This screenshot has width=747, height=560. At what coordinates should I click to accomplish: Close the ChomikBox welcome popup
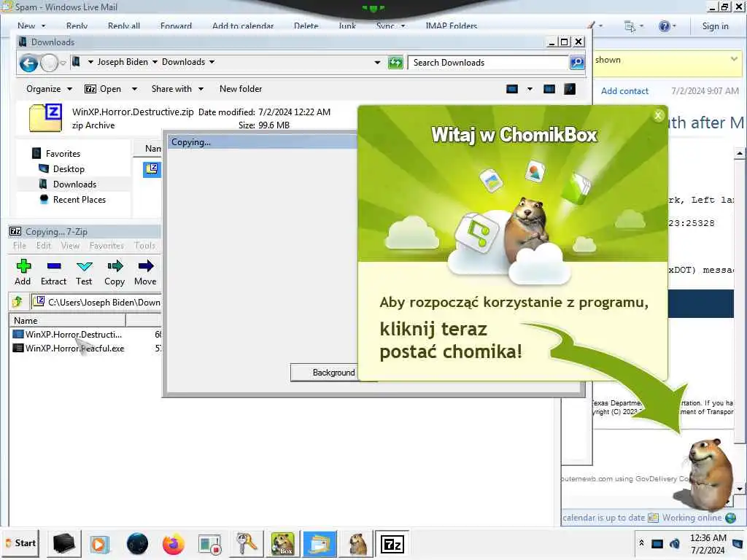tap(659, 115)
